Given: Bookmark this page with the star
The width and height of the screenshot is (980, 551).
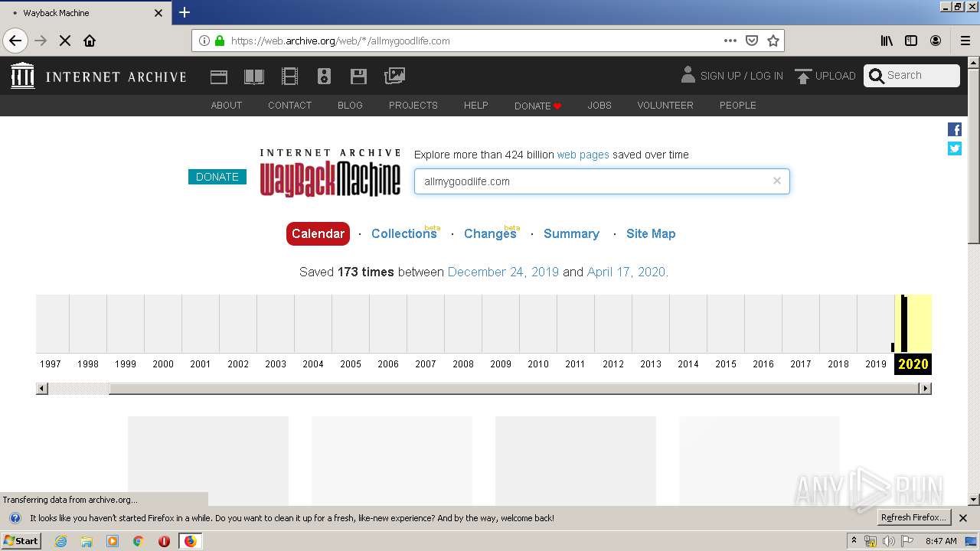Looking at the screenshot, I should click(x=773, y=41).
